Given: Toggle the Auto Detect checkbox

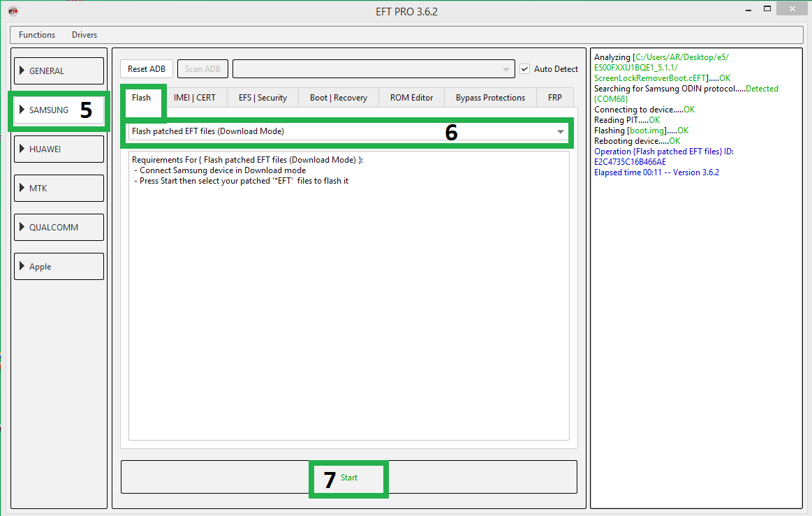Looking at the screenshot, I should click(524, 69).
